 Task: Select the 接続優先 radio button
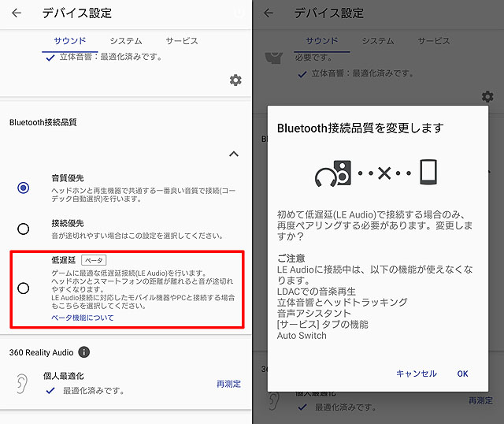[x=23, y=229]
